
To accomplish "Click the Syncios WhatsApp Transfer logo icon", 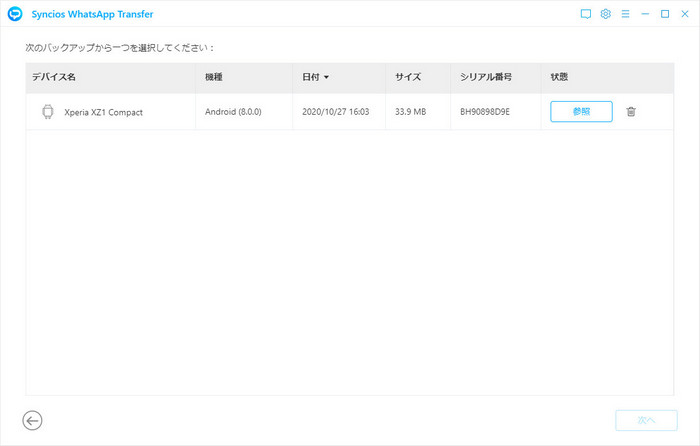I will (15, 14).
